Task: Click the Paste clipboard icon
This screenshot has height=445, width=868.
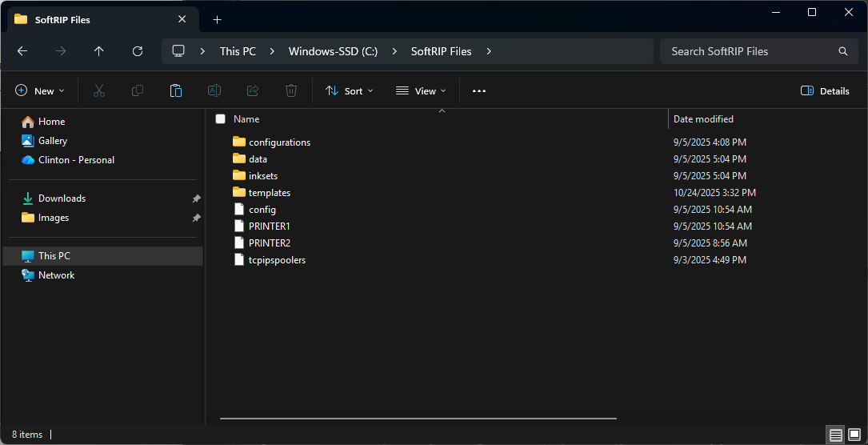Action: pyautogui.click(x=176, y=91)
